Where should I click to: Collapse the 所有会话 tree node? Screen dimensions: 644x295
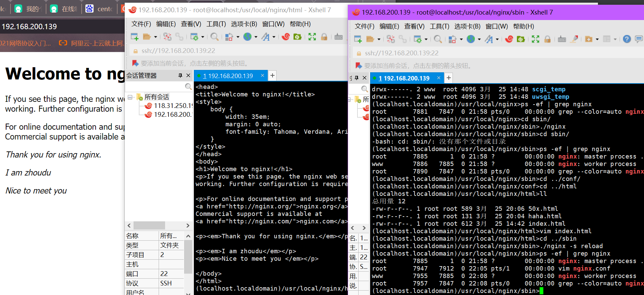coord(130,97)
